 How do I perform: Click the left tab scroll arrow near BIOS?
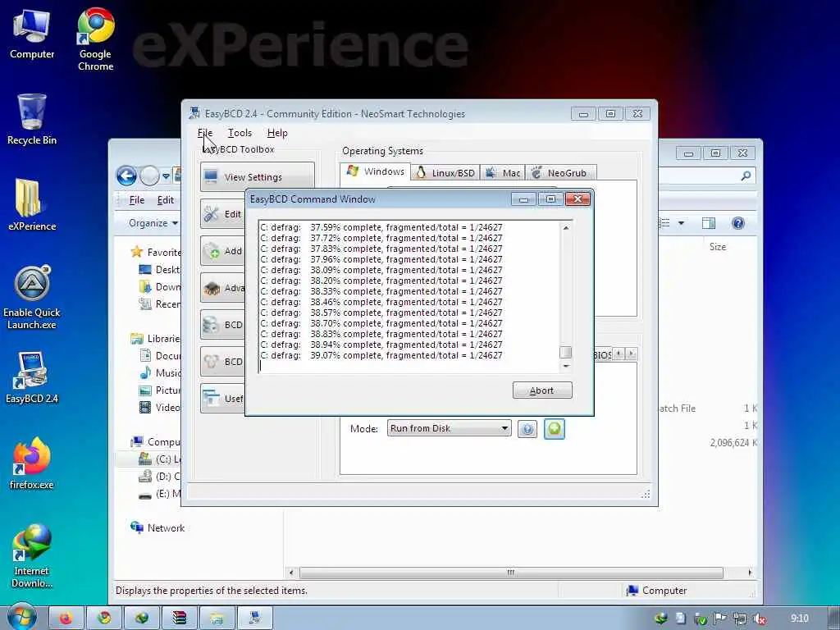619,354
